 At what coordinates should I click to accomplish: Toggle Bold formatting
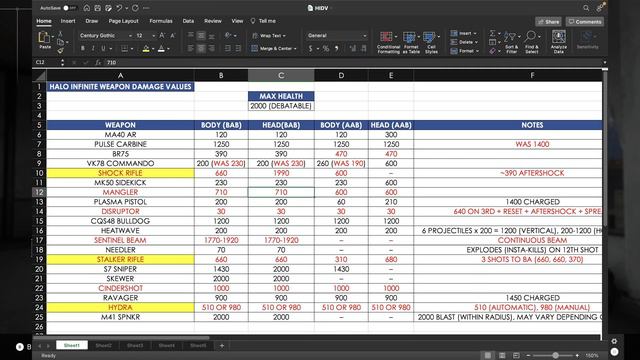coord(83,49)
